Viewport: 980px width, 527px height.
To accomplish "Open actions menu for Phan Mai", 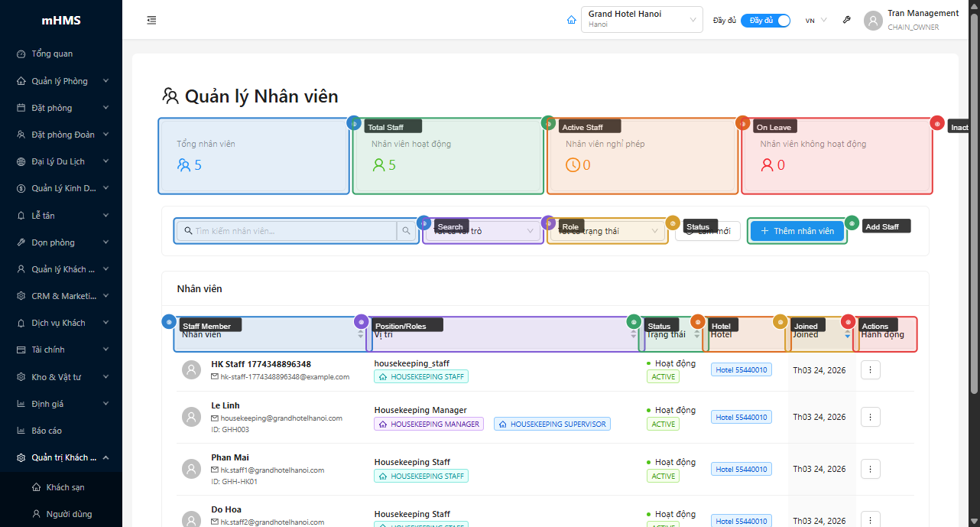I will pyautogui.click(x=871, y=469).
